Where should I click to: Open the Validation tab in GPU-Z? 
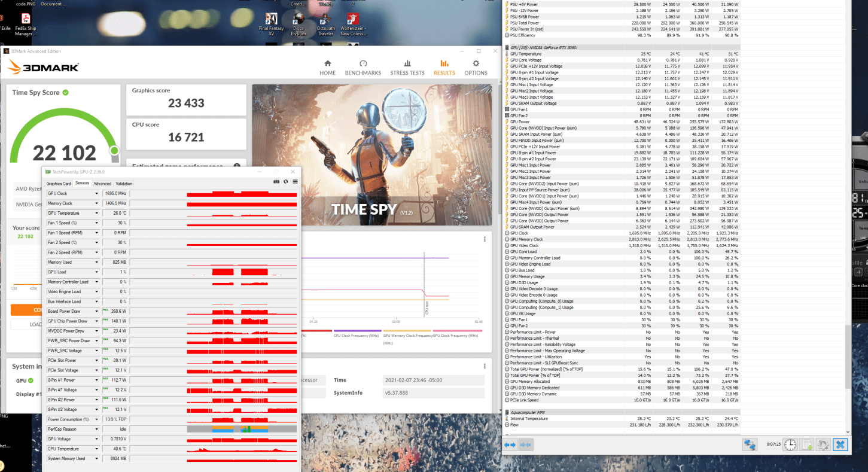(124, 184)
